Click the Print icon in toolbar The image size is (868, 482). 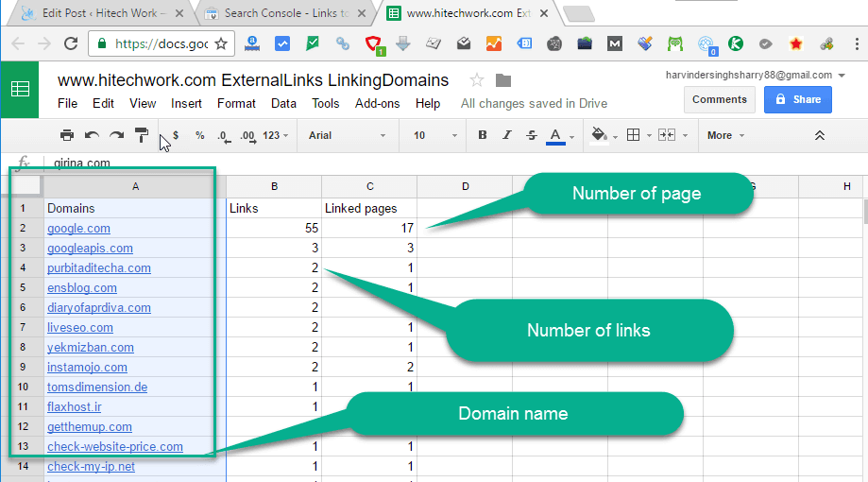pos(67,135)
